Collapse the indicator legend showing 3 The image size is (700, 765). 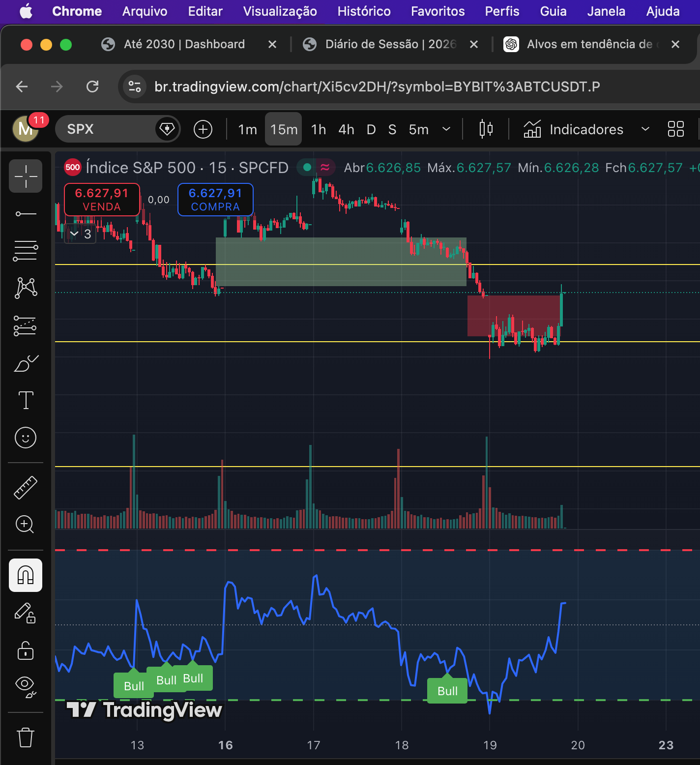(75, 234)
